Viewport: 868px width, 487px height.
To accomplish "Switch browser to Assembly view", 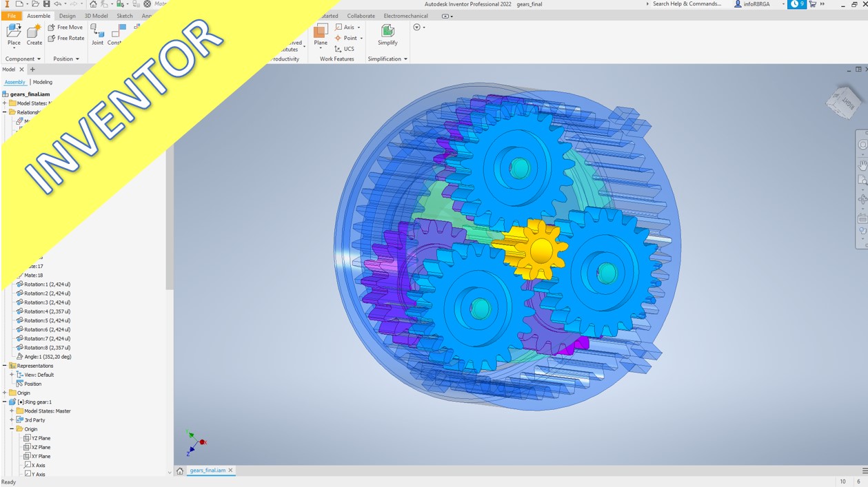I will (14, 82).
